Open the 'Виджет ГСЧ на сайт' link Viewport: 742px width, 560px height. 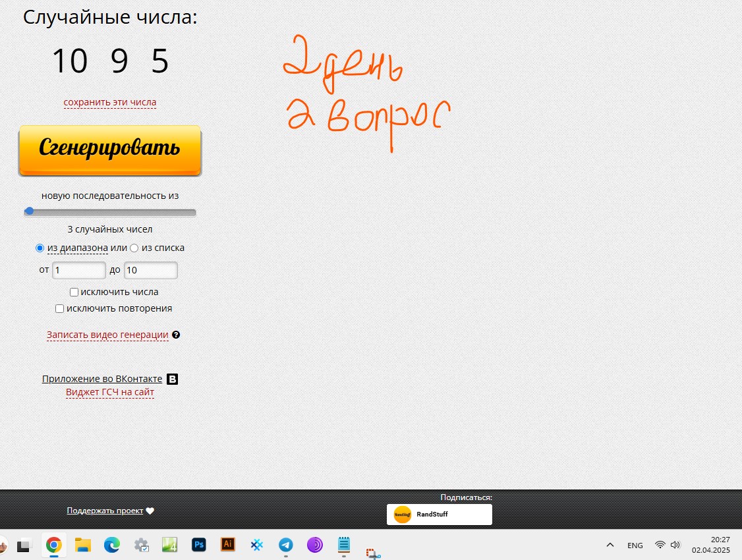point(110,392)
